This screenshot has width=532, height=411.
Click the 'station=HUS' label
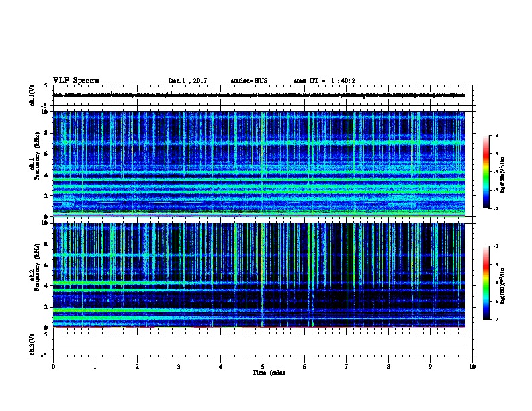pos(249,81)
